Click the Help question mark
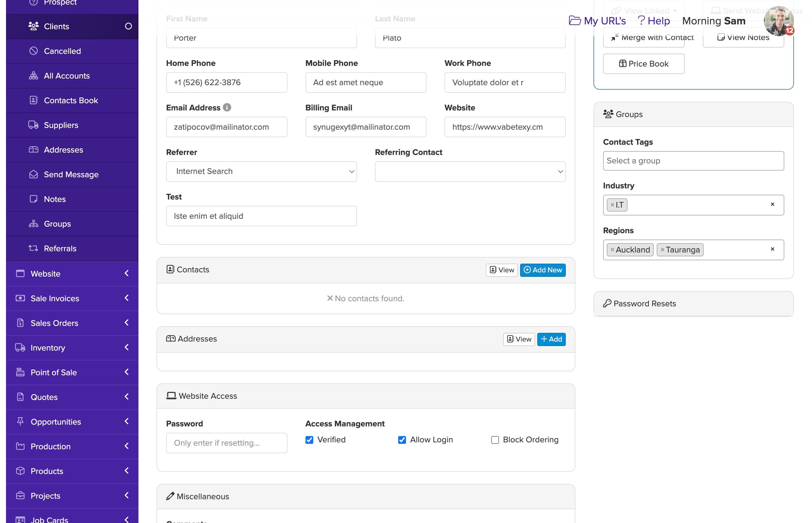This screenshot has width=812, height=523. point(641,20)
